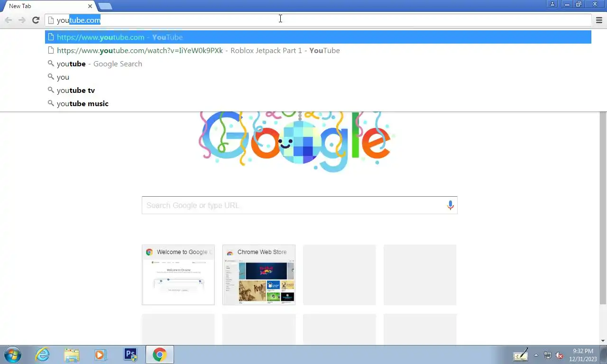The height and width of the screenshot is (364, 607).
Task: Click the browser Forward arrow
Action: [22, 20]
